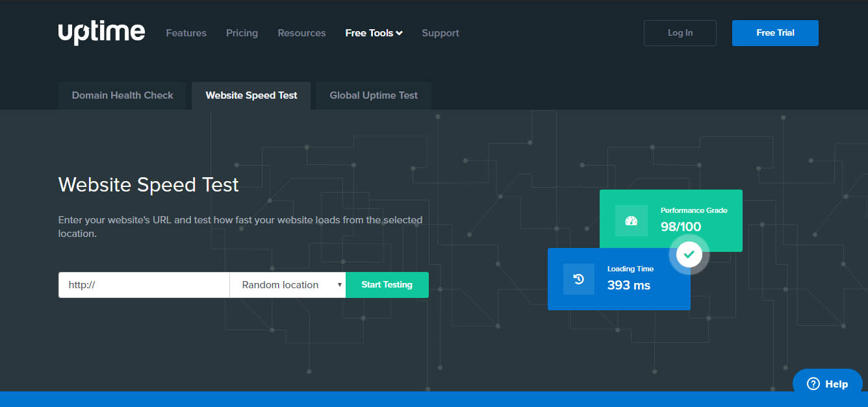
Task: Click the location dropdown arrow
Action: (340, 284)
